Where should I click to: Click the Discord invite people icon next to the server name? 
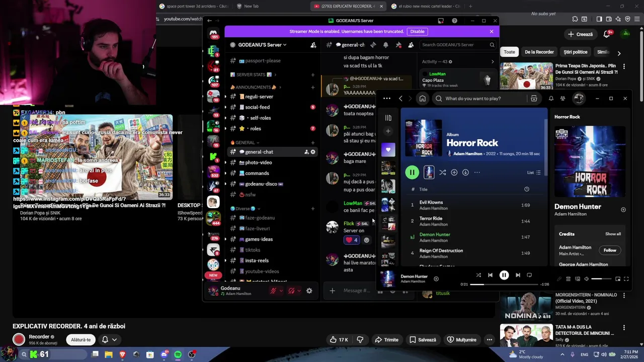[x=313, y=45]
